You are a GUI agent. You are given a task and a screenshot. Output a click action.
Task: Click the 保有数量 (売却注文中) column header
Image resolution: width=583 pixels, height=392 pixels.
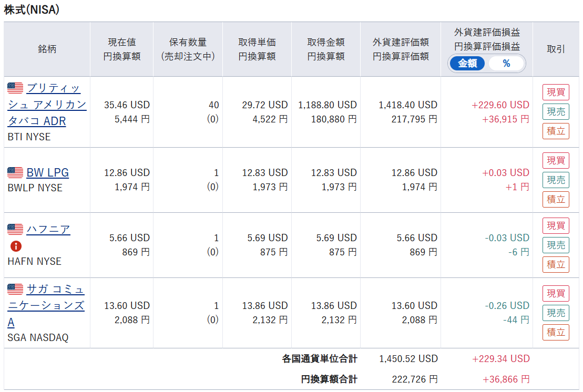(188, 49)
